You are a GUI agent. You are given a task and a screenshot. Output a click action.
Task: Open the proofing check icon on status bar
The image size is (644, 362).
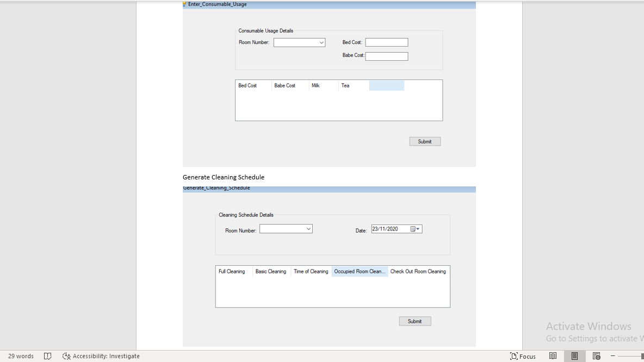(x=48, y=356)
